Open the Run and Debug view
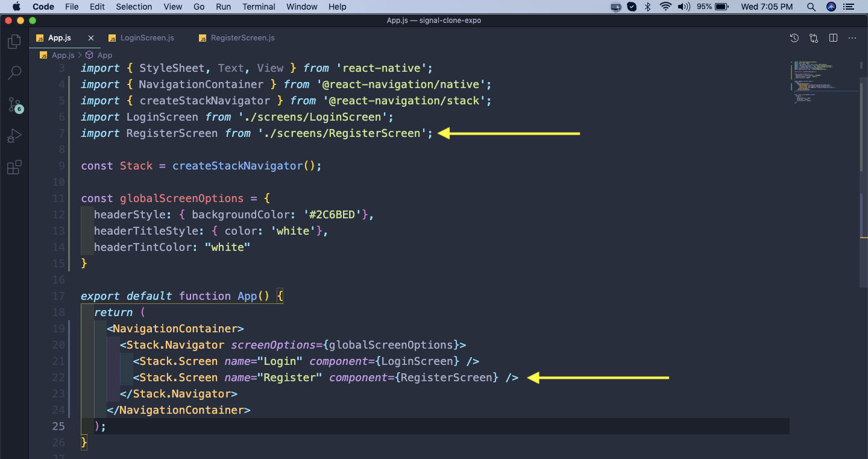The width and height of the screenshot is (868, 459). [x=14, y=136]
